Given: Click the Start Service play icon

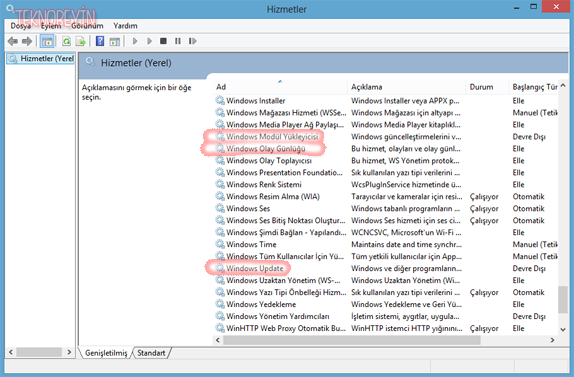Looking at the screenshot, I should click(135, 41).
